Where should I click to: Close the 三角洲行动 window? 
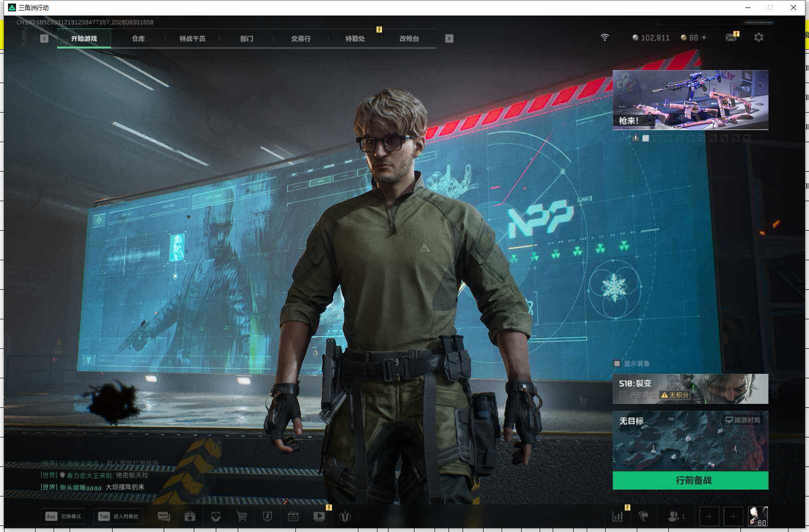(793, 8)
